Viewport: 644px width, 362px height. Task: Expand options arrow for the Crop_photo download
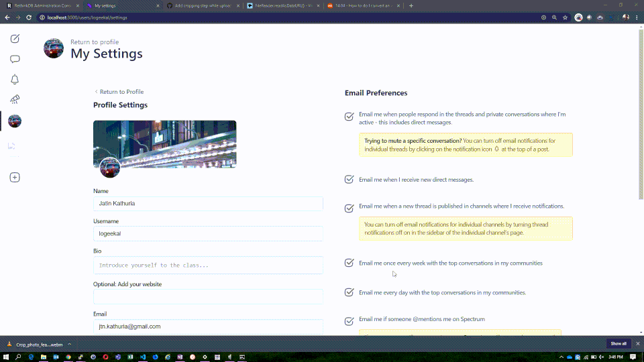[69, 345]
